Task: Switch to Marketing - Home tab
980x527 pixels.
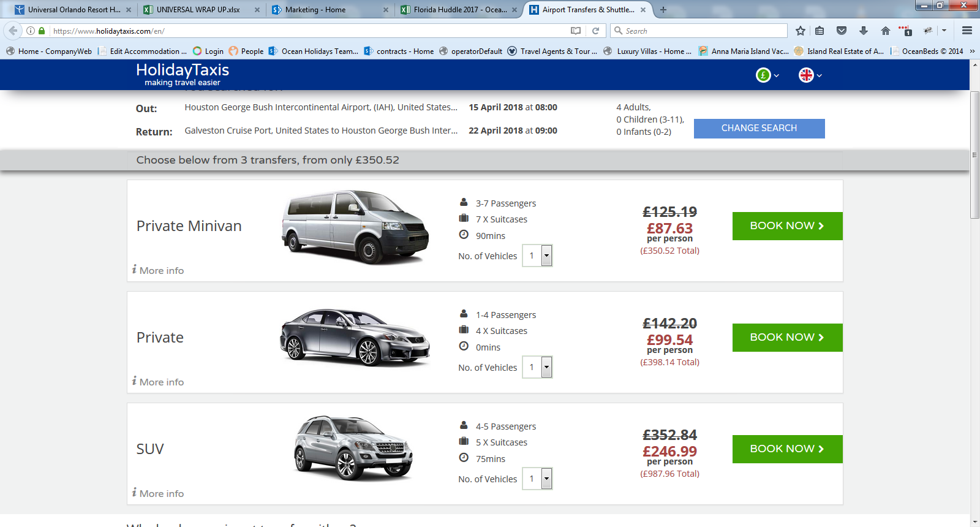Action: [326, 10]
